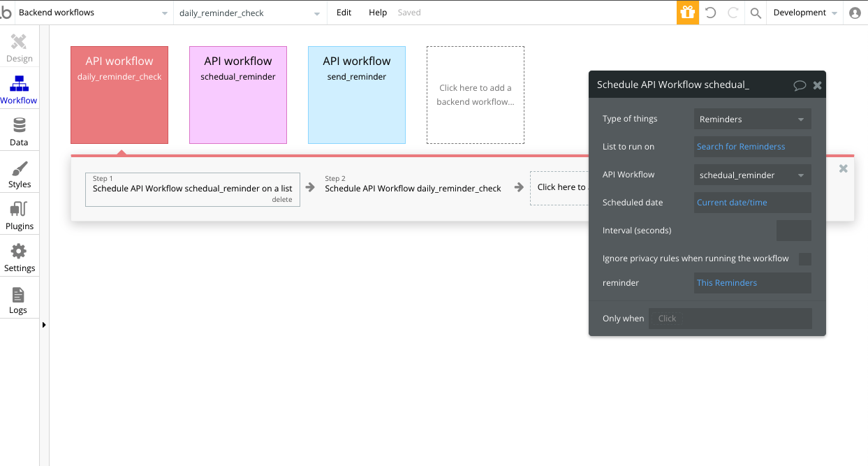The width and height of the screenshot is (868, 466).
Task: Select the send_reminder API workflow card
Action: (357, 95)
